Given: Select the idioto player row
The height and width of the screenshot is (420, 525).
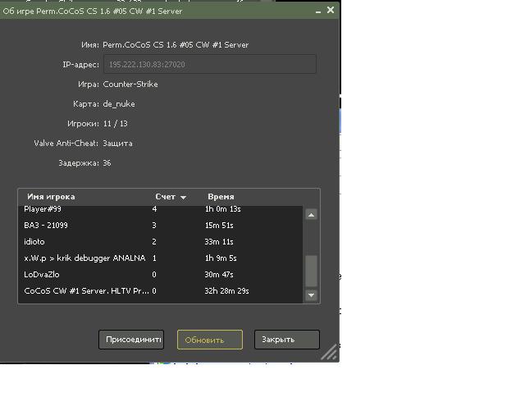Looking at the screenshot, I should click(x=161, y=241).
